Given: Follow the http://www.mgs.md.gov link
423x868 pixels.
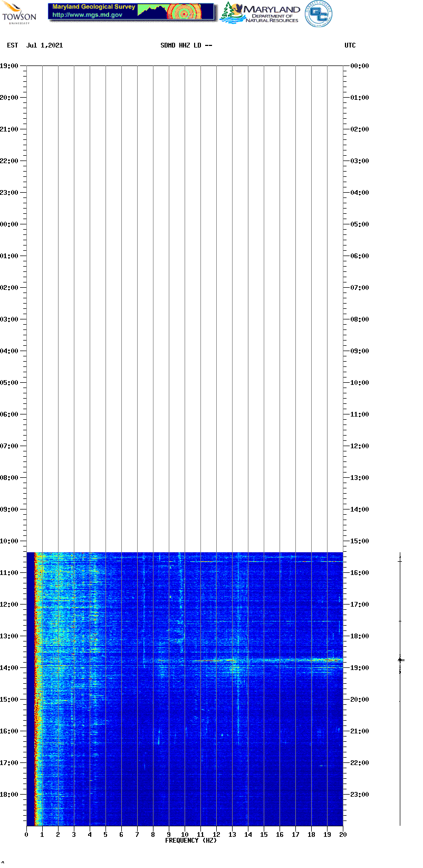Looking at the screenshot, I should [87, 15].
